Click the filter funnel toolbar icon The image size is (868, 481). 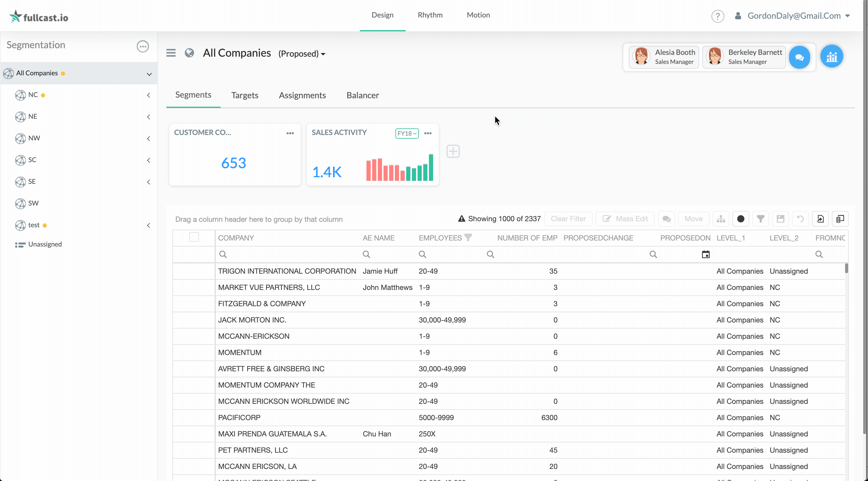click(x=760, y=219)
